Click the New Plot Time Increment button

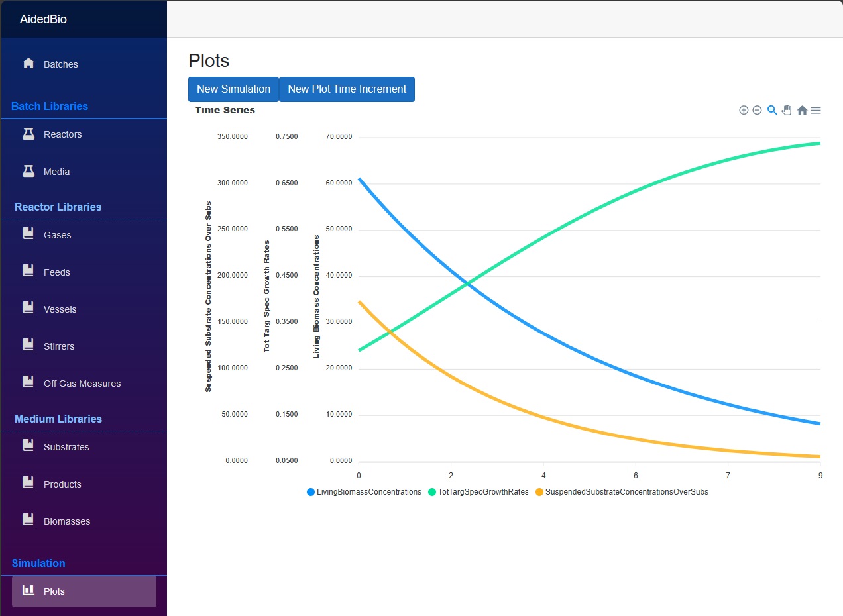(347, 89)
